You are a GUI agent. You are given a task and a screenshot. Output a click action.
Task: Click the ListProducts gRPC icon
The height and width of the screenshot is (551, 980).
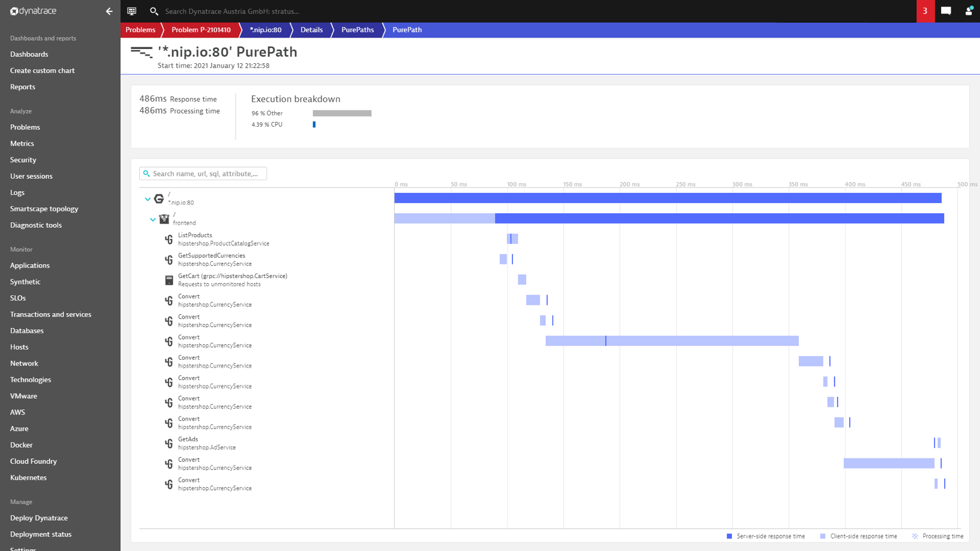(x=169, y=239)
